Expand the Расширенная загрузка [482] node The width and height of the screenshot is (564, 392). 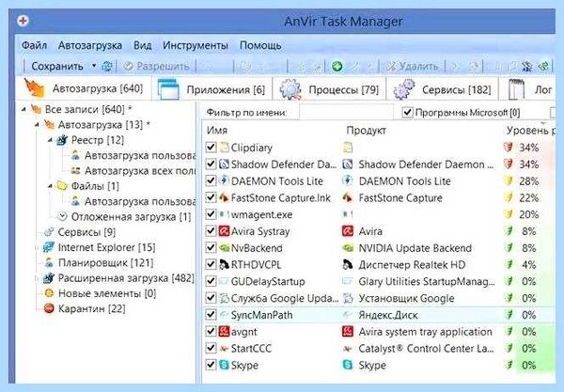click(37, 278)
